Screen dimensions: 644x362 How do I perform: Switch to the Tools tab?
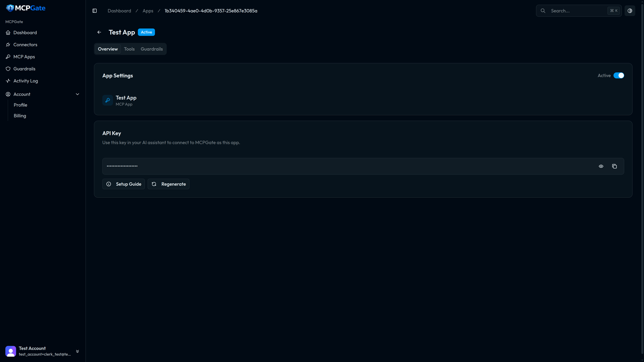click(x=129, y=49)
